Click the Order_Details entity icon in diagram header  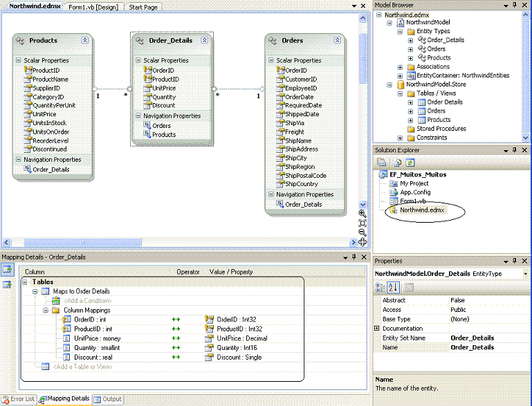[x=140, y=41]
